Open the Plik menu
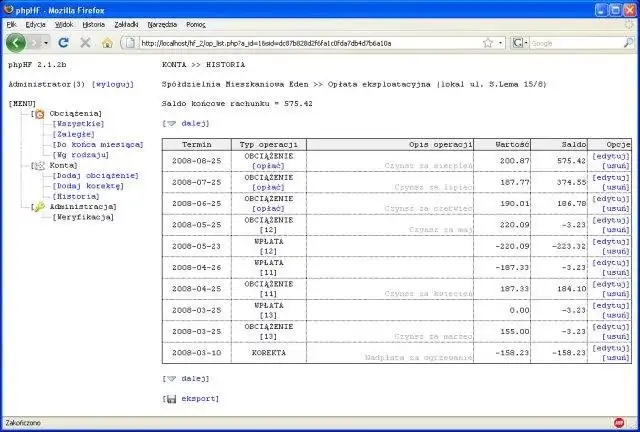 pos(11,24)
